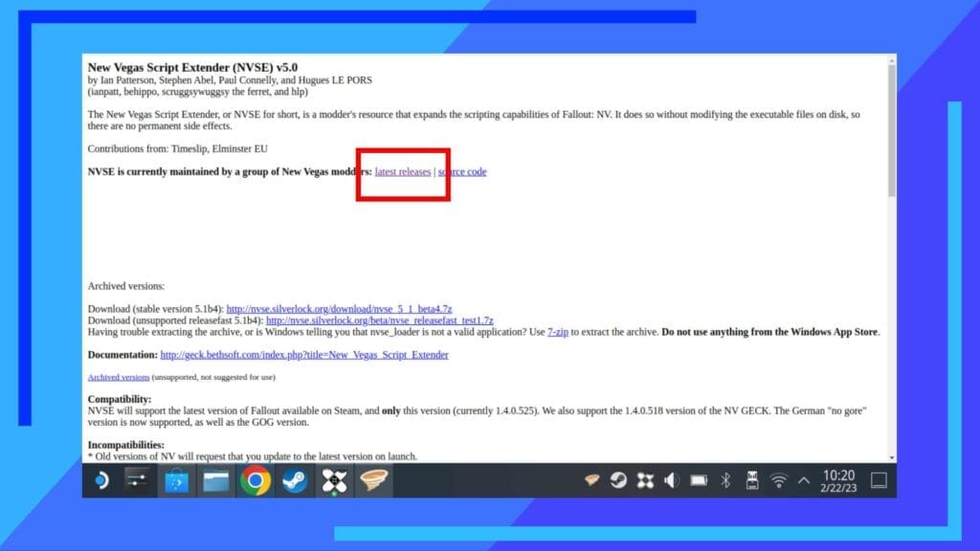The image size is (980, 551).
Task: Follow the 7-zip link
Action: [558, 332]
